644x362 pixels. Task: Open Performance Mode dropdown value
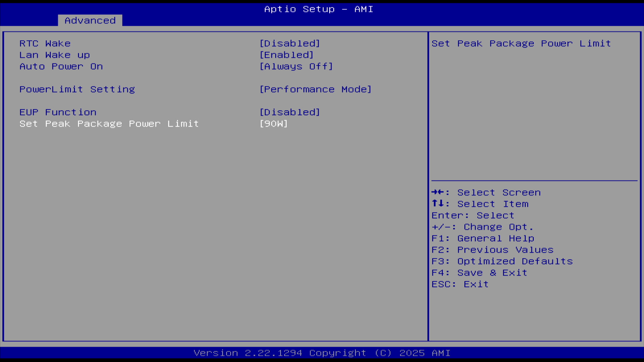tap(315, 89)
